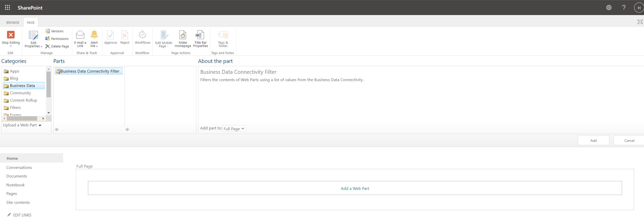
Task: Click the Edit Properties icon
Action: click(33, 35)
